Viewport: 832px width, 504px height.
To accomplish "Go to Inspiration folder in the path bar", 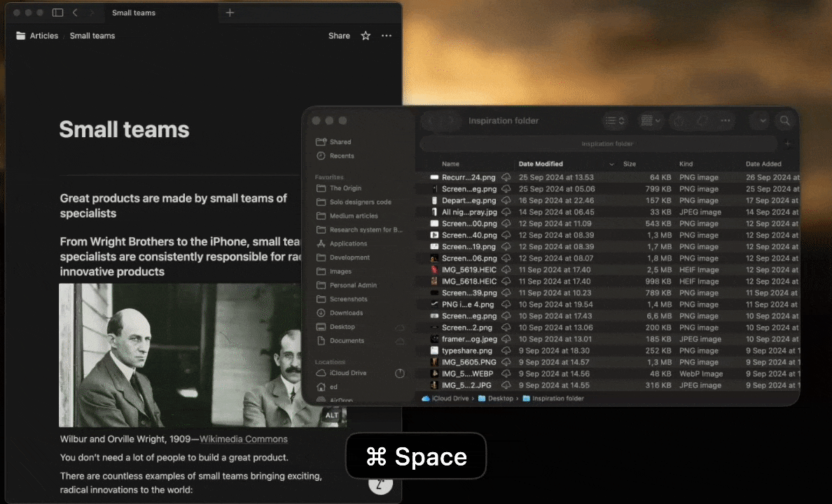I will [553, 398].
